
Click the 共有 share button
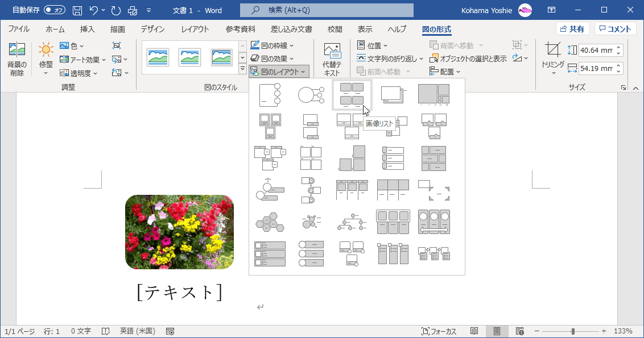click(572, 29)
